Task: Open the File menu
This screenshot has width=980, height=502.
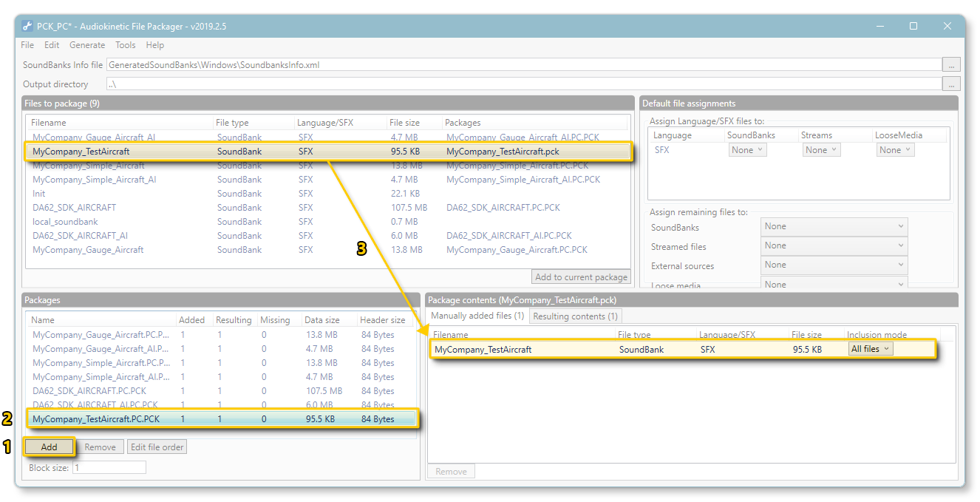Action: coord(27,45)
